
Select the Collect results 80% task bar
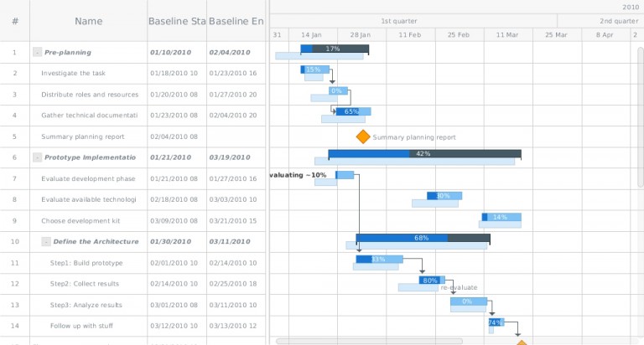click(430, 280)
